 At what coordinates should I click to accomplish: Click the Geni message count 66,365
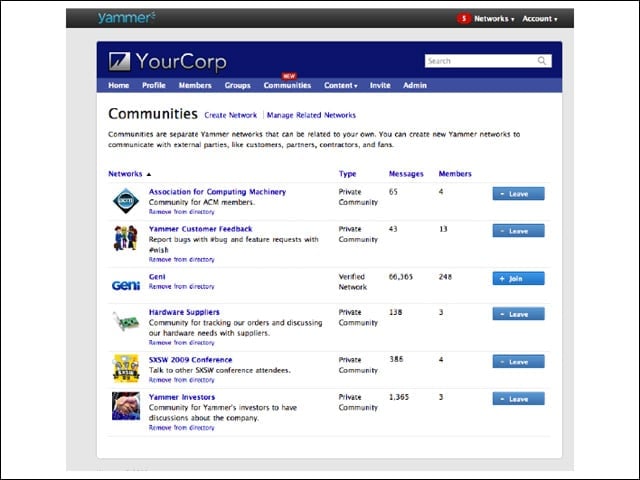click(x=401, y=277)
